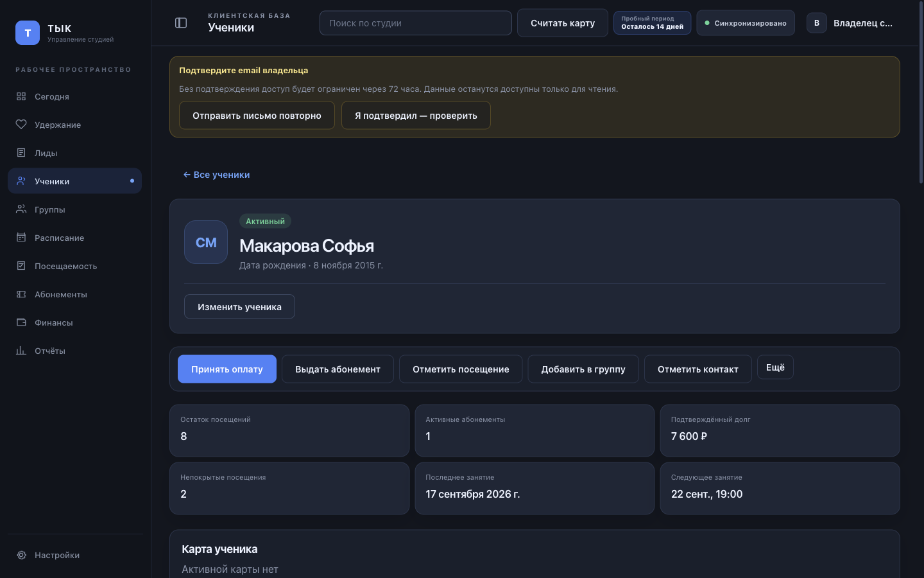Click Выдать абонемент button
This screenshot has width=924, height=578.
click(x=338, y=369)
